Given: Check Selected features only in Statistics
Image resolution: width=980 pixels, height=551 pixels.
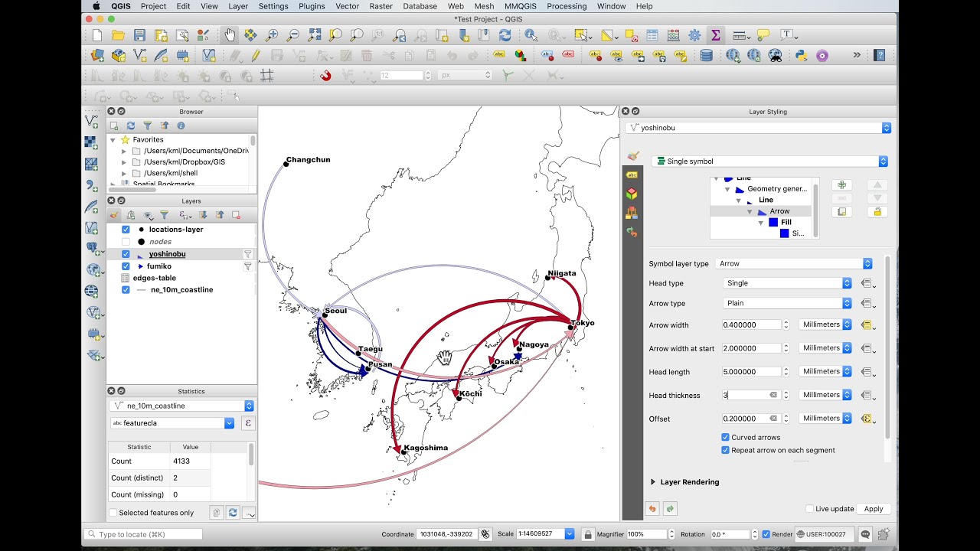Looking at the screenshot, I should pyautogui.click(x=113, y=513).
